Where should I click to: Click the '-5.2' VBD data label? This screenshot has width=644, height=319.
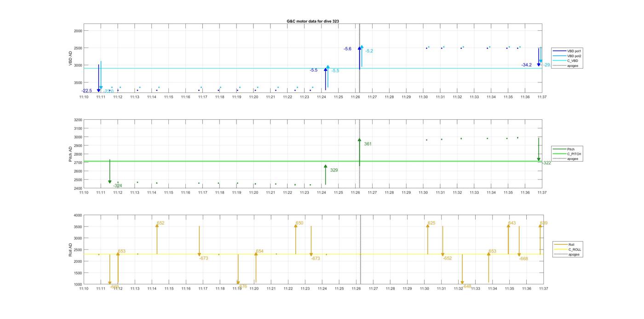(369, 51)
